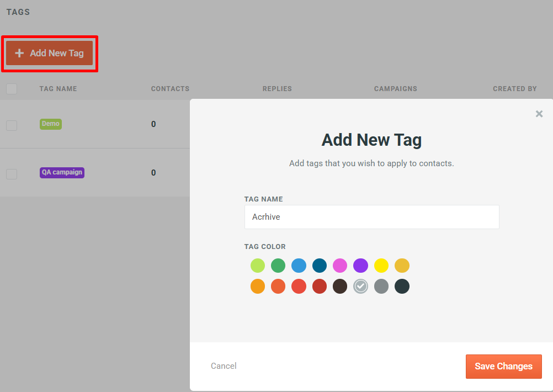The image size is (553, 392).
Task: Select the dark teal tag color
Action: pyautogui.click(x=319, y=265)
